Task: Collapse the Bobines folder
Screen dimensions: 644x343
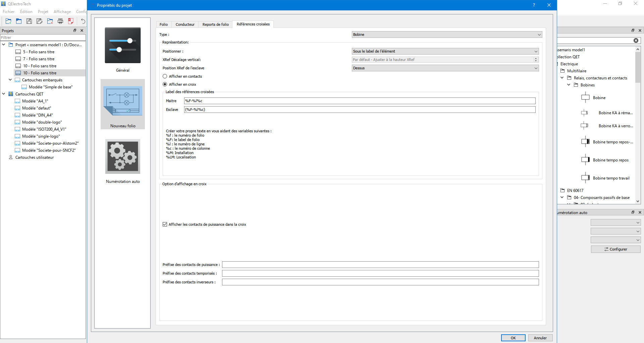Action: tap(569, 85)
